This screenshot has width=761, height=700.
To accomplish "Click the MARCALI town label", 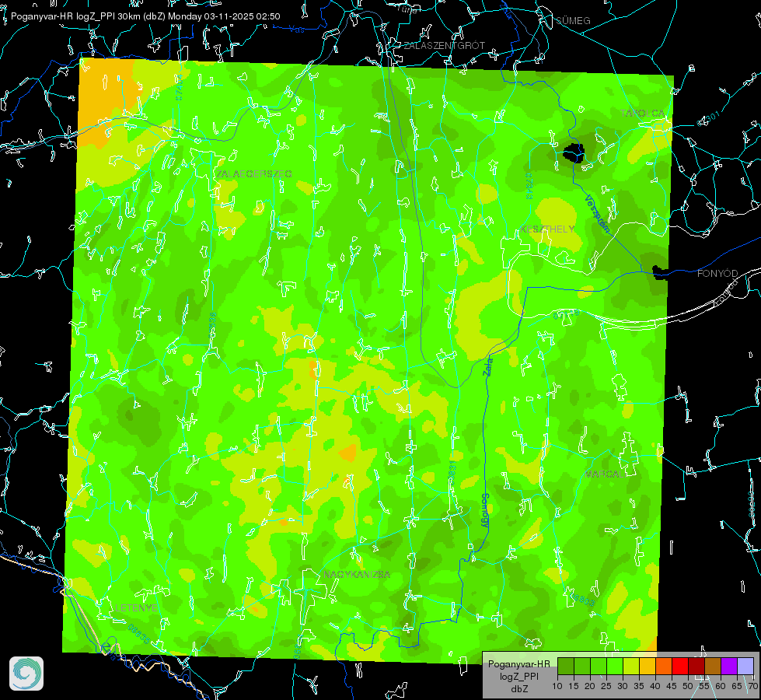I will (606, 474).
